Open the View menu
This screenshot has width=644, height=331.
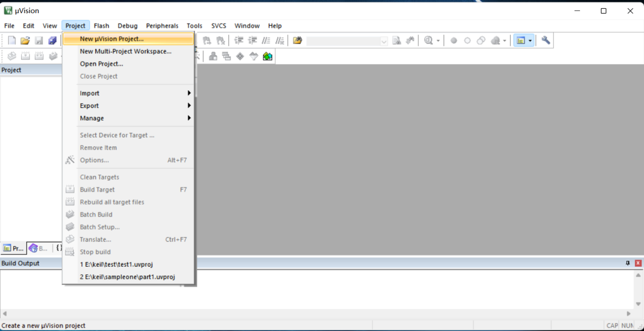pyautogui.click(x=50, y=26)
